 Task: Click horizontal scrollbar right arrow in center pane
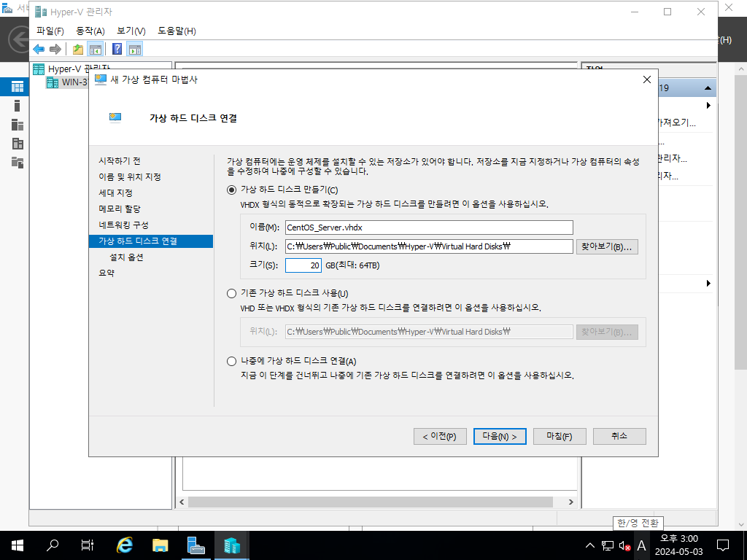click(570, 502)
